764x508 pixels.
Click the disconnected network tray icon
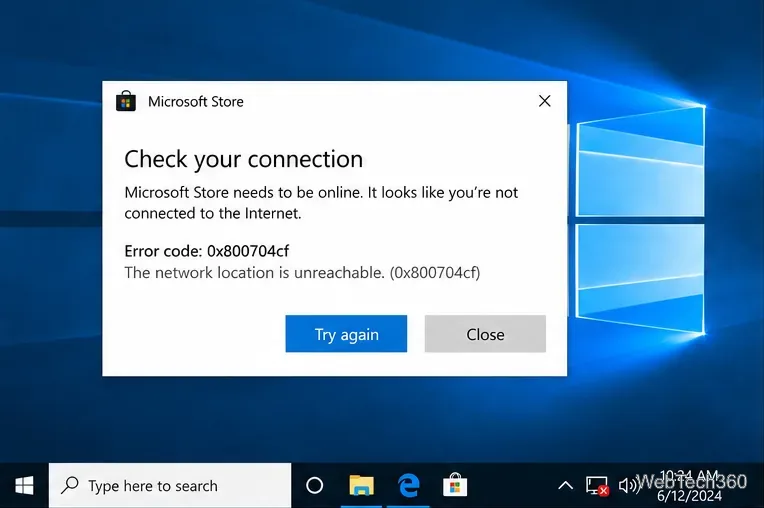click(597, 486)
